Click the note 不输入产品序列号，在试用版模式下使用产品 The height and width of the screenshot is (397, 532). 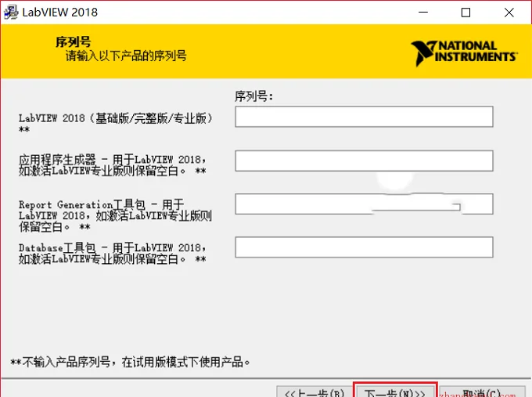click(131, 362)
